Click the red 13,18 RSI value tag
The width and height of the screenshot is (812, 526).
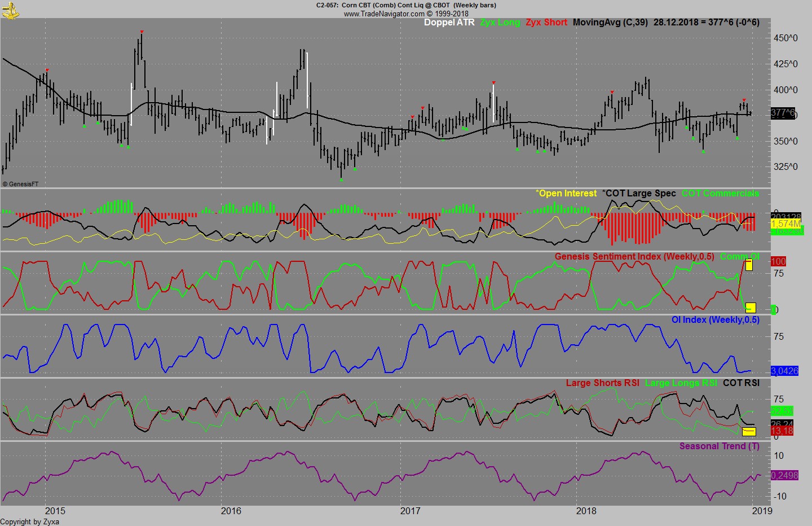[x=782, y=431]
